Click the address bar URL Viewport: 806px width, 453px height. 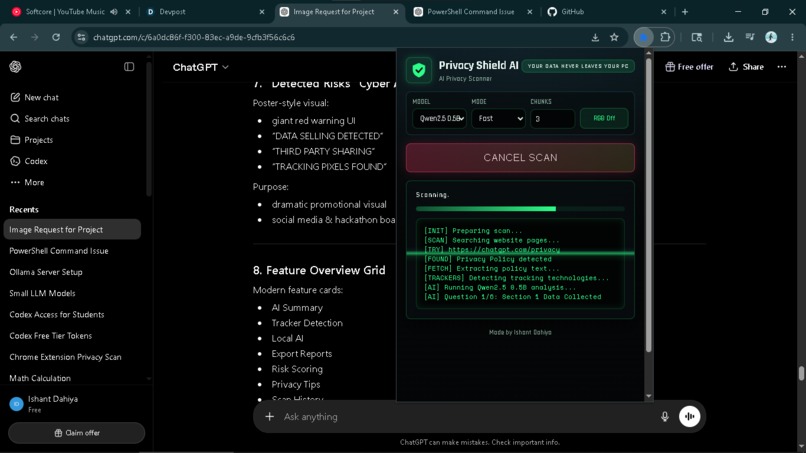pyautogui.click(x=194, y=37)
